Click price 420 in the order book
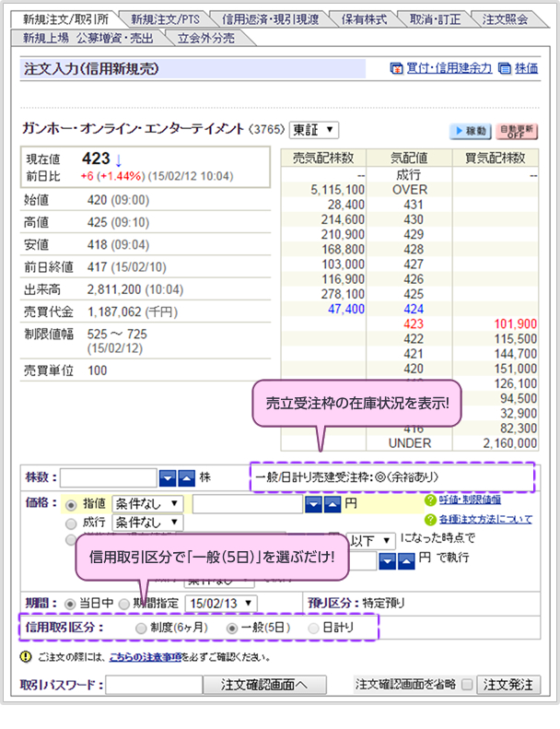This screenshot has width=560, height=729. tap(414, 369)
